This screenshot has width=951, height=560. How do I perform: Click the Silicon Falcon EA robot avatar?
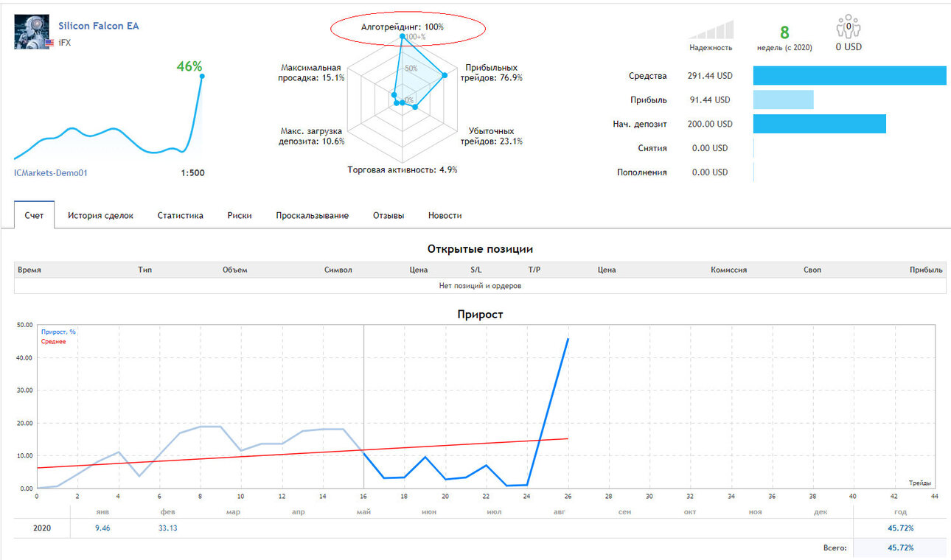tap(32, 32)
